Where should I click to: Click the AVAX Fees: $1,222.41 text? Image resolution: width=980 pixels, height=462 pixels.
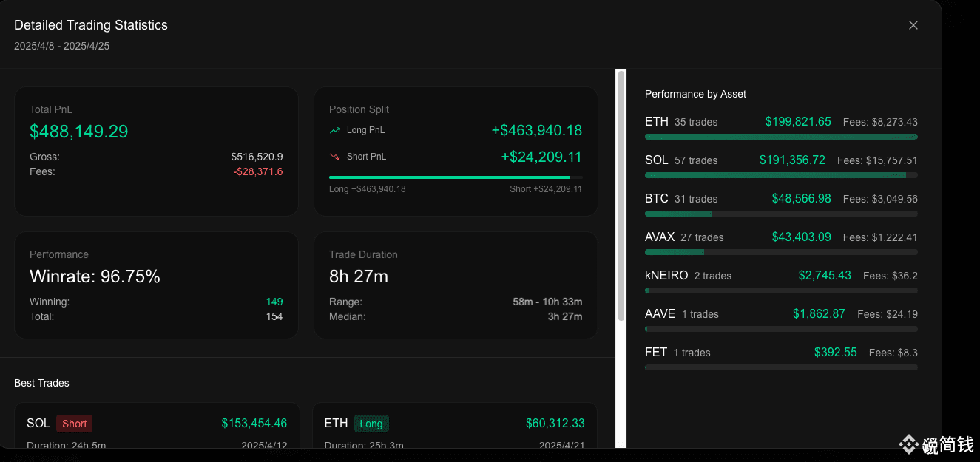[880, 237]
